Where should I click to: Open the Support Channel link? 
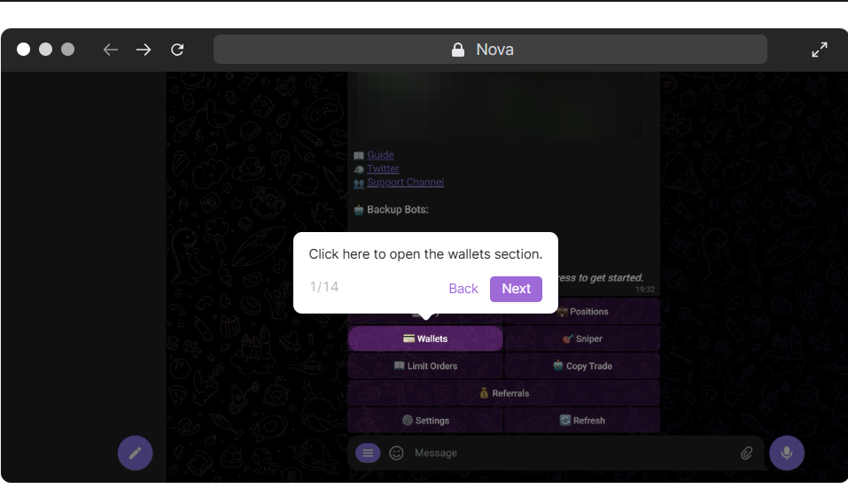(405, 182)
